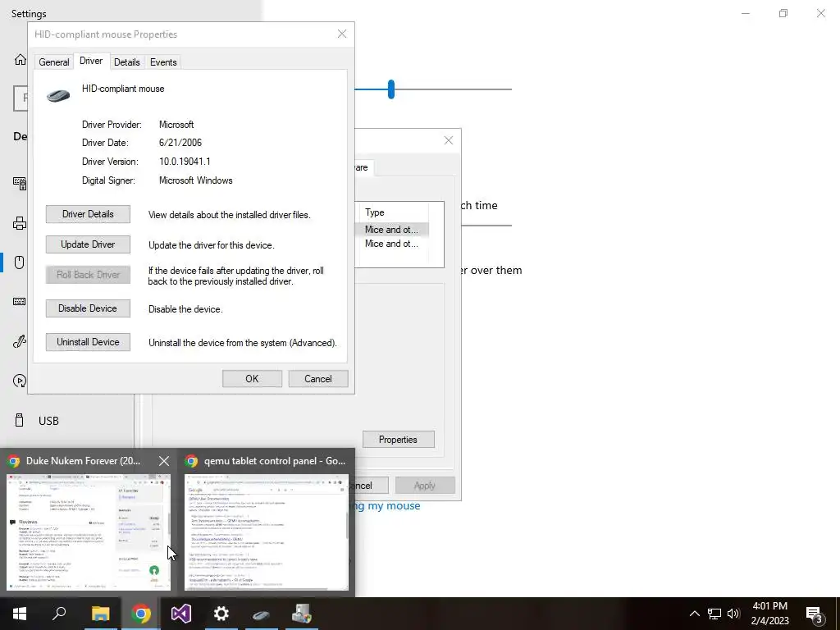Close the Duke Nukem Forever Chrome preview
This screenshot has height=630, width=840.
point(164,461)
